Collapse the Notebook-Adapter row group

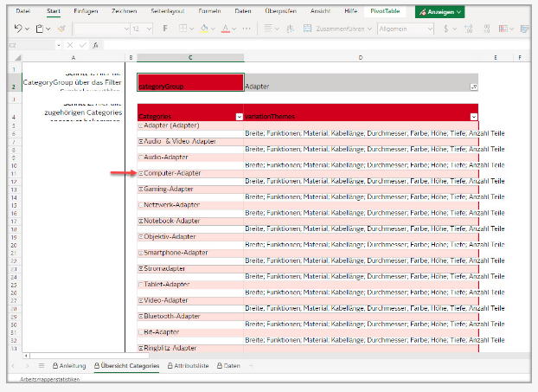click(141, 221)
